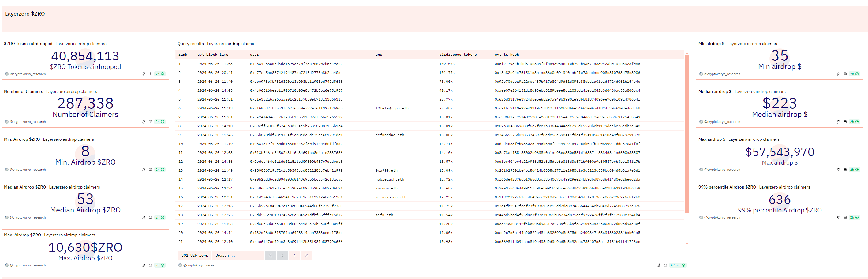Image resolution: width=868 pixels, height=279 pixels.
Task: Click refresh icon in Median Airdrop $ZRO card
Action: click(144, 218)
